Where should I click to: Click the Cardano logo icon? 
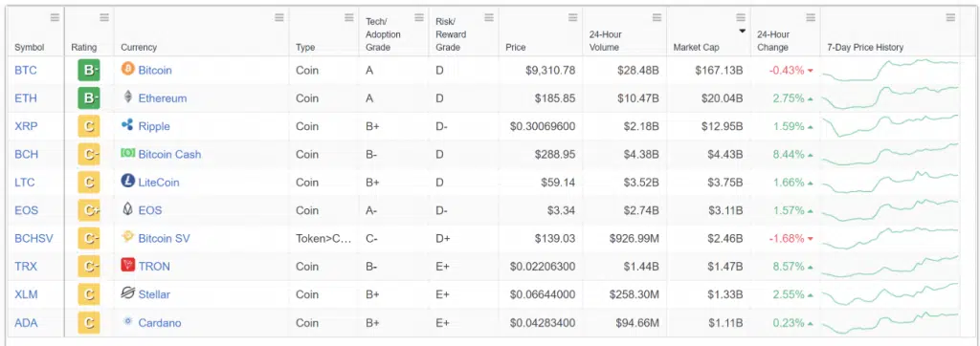(127, 322)
